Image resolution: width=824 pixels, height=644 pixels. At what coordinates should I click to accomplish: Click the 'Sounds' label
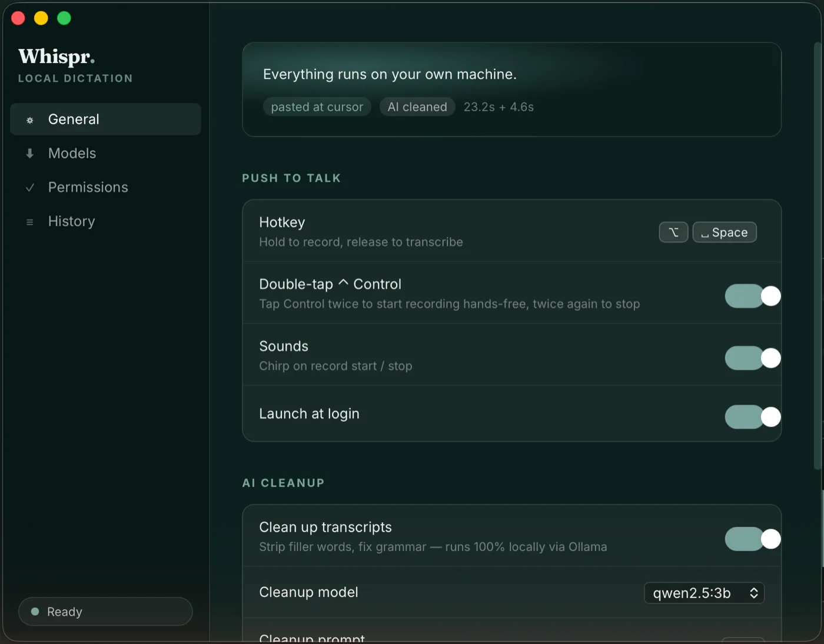[284, 346]
